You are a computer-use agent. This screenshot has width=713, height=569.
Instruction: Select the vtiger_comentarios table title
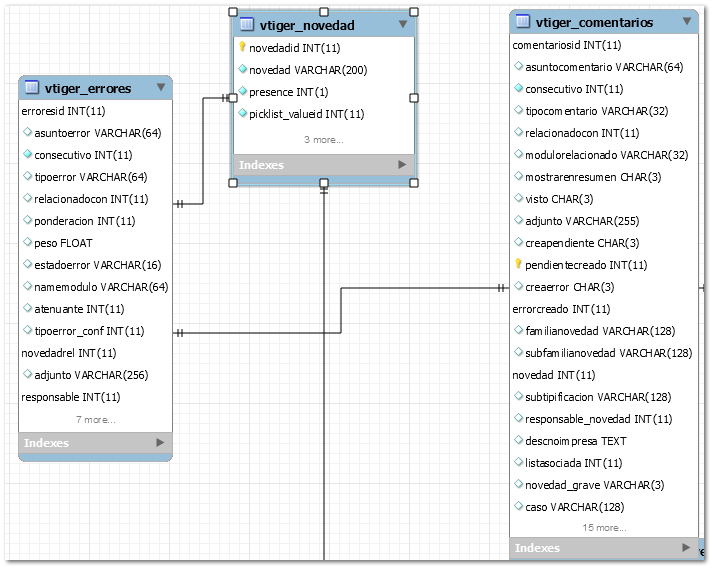[x=594, y=22]
